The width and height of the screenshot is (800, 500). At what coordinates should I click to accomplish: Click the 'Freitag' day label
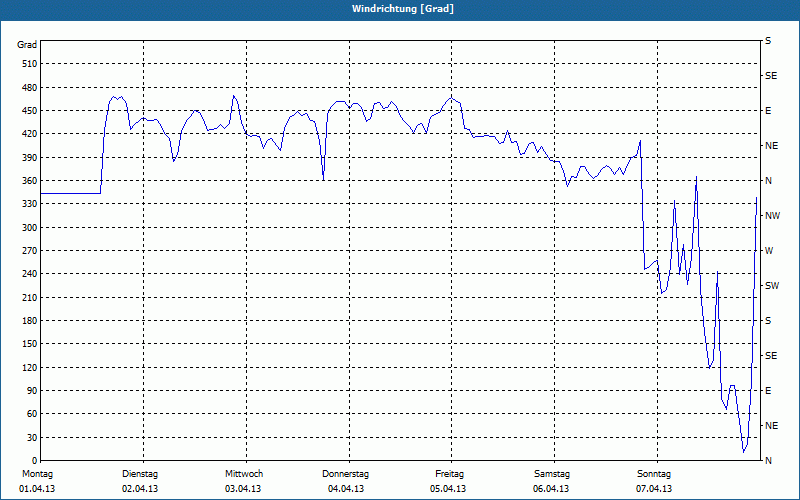(x=449, y=474)
